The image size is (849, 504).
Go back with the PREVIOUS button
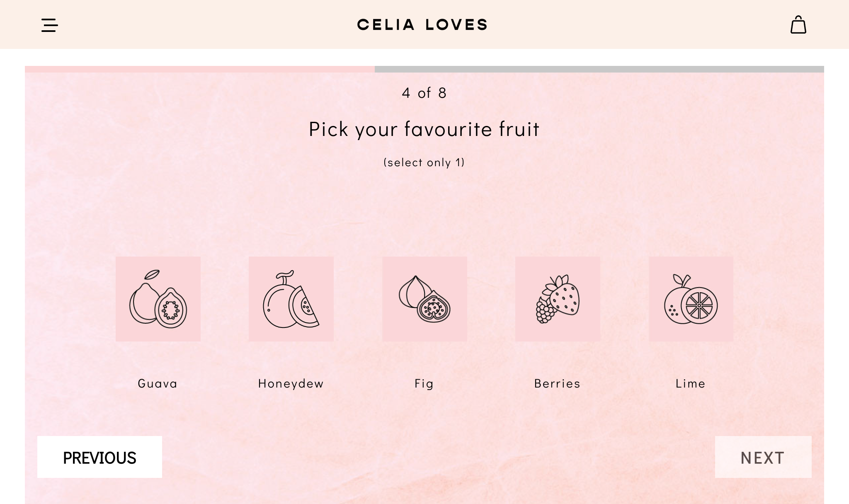coord(99,457)
